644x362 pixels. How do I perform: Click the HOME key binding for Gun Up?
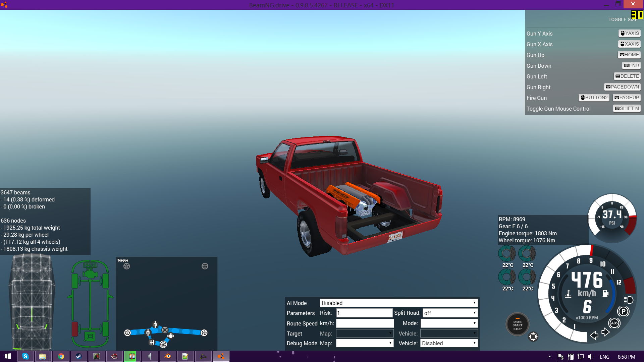(x=629, y=55)
